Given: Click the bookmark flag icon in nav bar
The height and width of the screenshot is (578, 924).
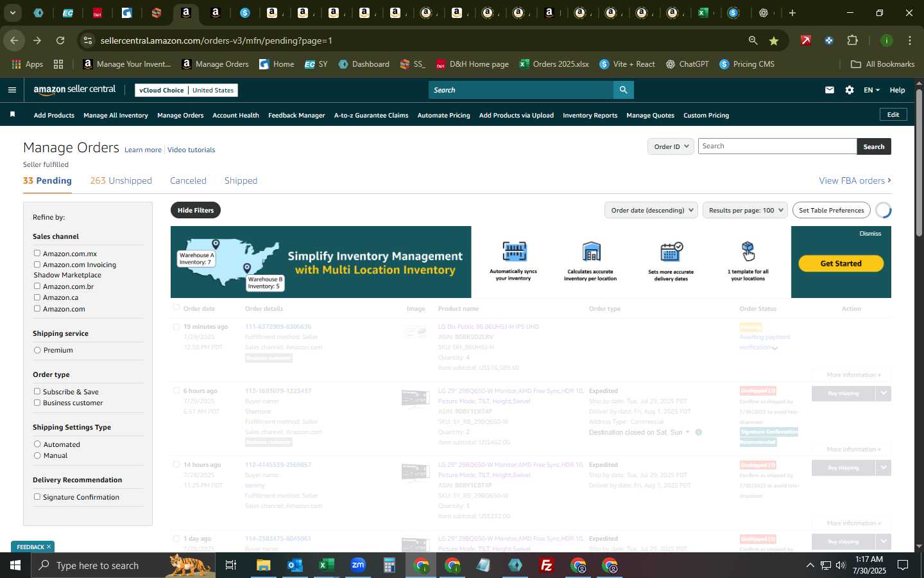Looking at the screenshot, I should [x=12, y=114].
